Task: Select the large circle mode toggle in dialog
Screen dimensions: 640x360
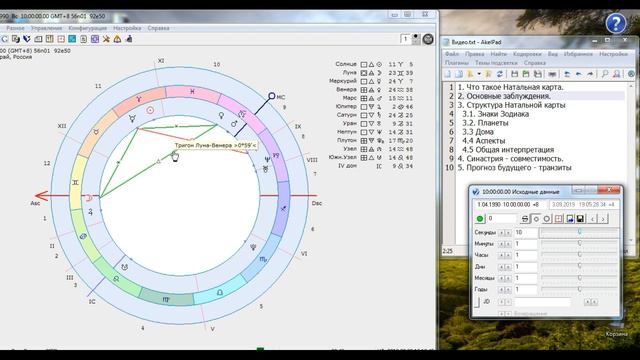Action: click(x=547, y=219)
